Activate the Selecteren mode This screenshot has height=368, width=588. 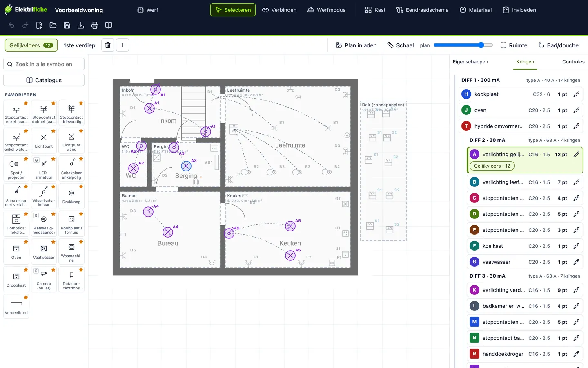[233, 10]
